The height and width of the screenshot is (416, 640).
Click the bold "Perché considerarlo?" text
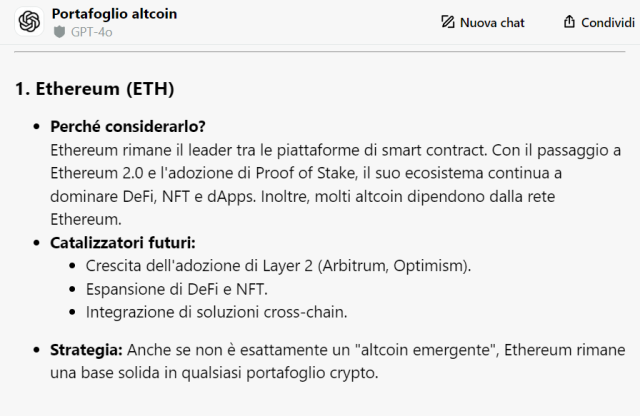pos(128,127)
